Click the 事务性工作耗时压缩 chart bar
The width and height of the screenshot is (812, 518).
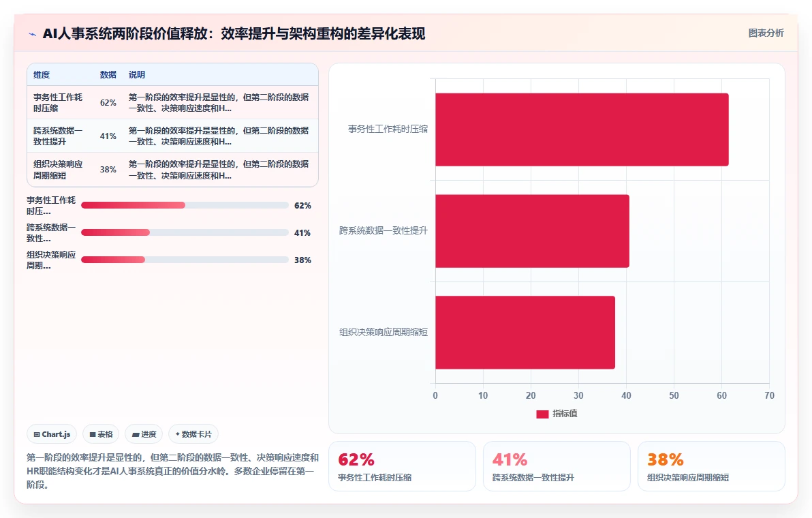(x=582, y=129)
